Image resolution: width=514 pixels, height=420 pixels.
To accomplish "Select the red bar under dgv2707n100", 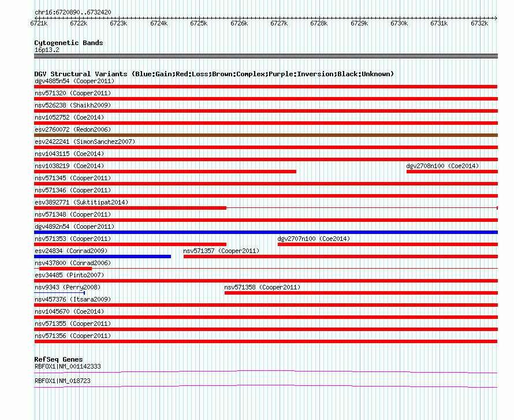I will tap(388, 244).
